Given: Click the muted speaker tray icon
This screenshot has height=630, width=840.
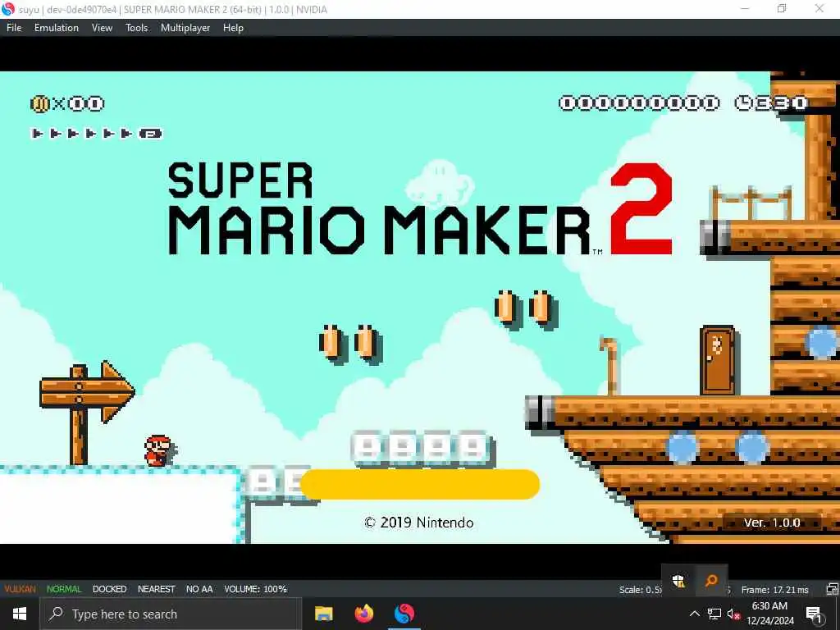Looking at the screenshot, I should click(734, 614).
